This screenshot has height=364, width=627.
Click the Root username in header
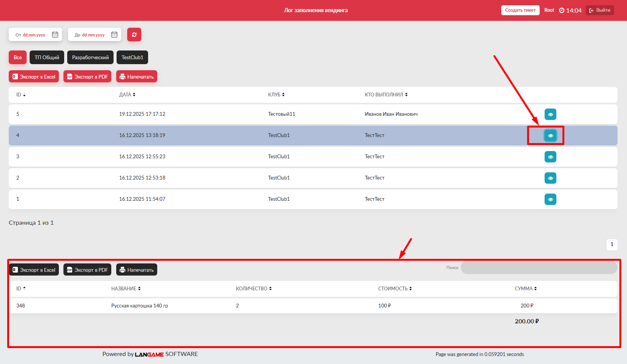(x=549, y=10)
